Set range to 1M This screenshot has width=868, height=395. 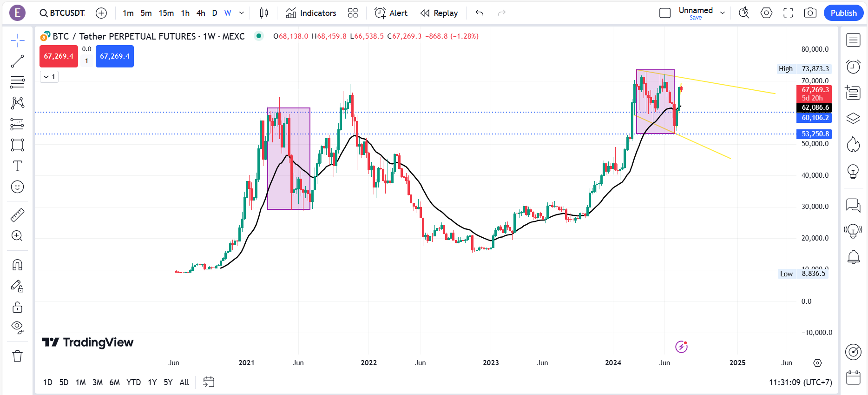pyautogui.click(x=81, y=382)
